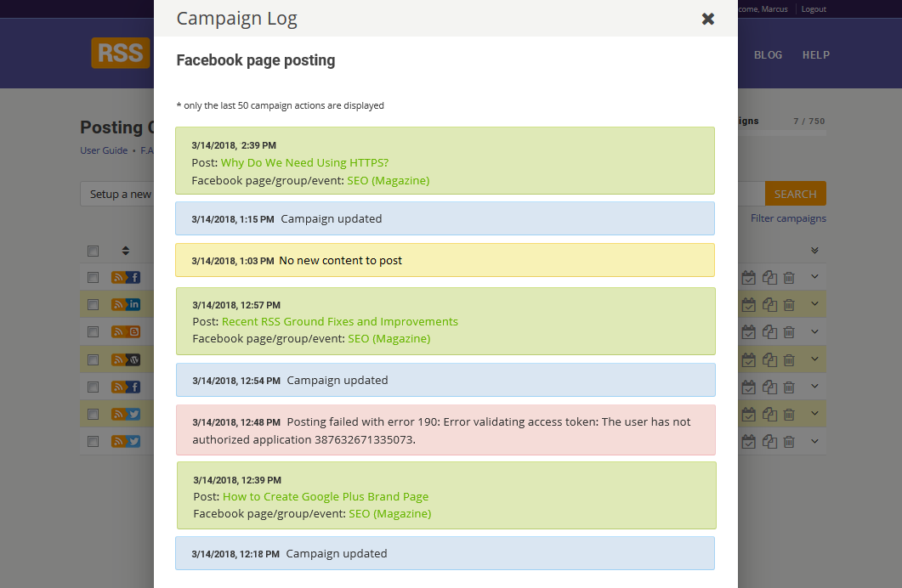Open the RSS logo home link
The image size is (902, 588).
(120, 53)
